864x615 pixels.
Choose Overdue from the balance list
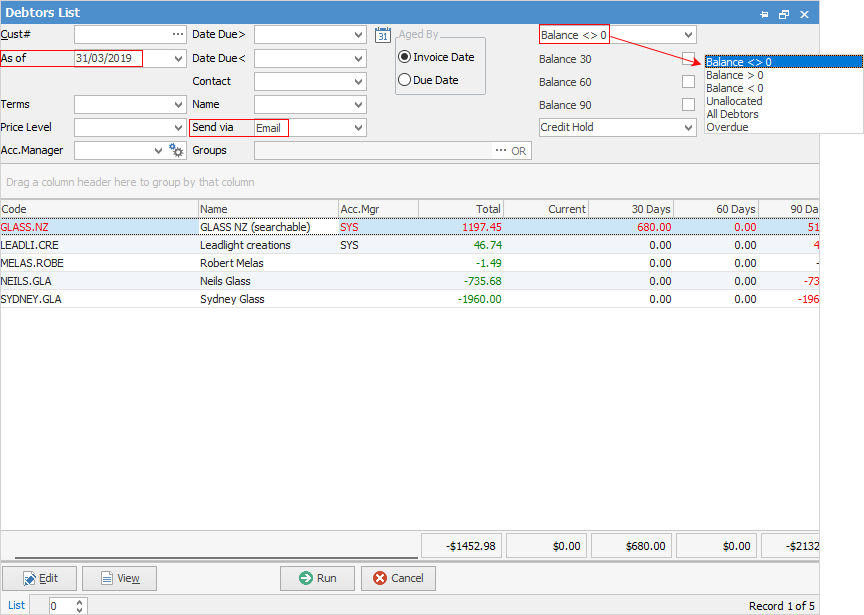coord(727,127)
